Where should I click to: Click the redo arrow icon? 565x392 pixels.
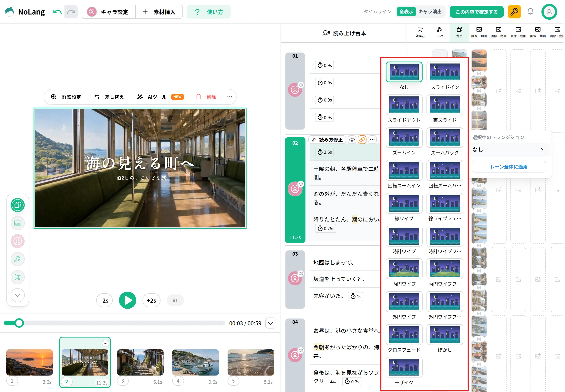click(71, 12)
